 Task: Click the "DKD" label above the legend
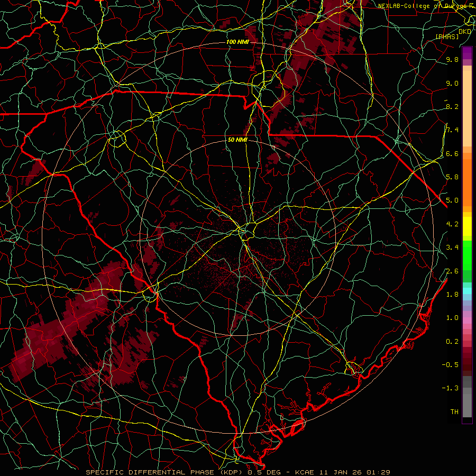click(x=465, y=31)
